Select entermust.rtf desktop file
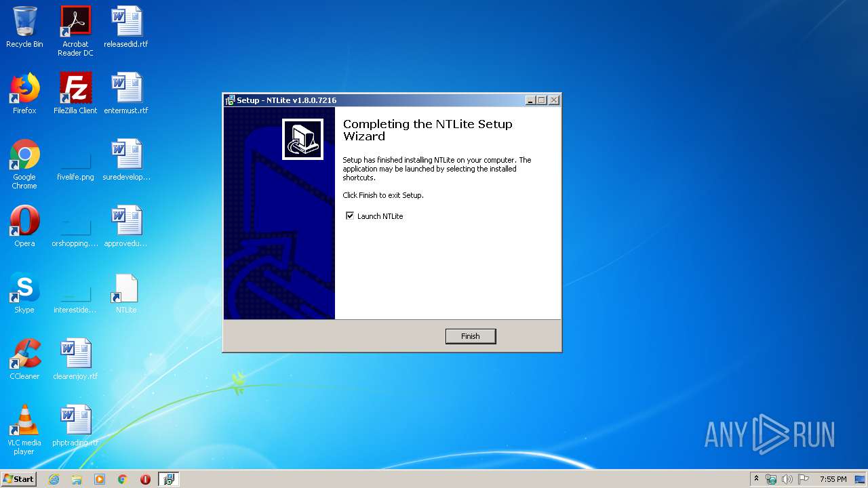Image resolution: width=868 pixels, height=488 pixels. point(126,94)
